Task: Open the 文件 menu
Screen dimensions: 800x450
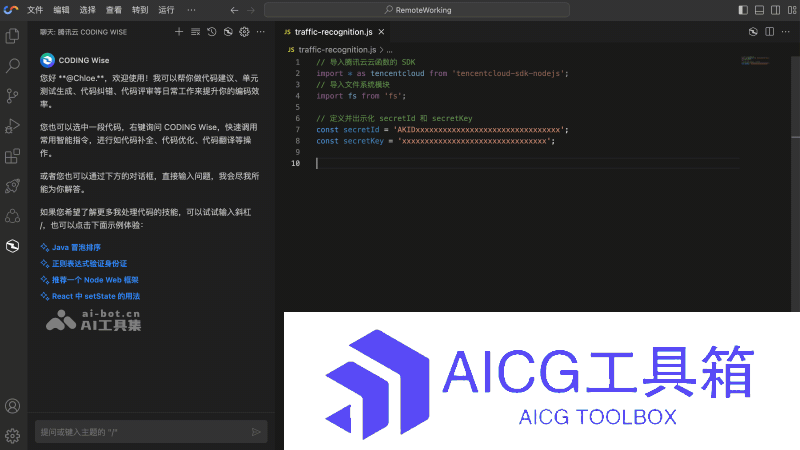Action: pos(35,10)
